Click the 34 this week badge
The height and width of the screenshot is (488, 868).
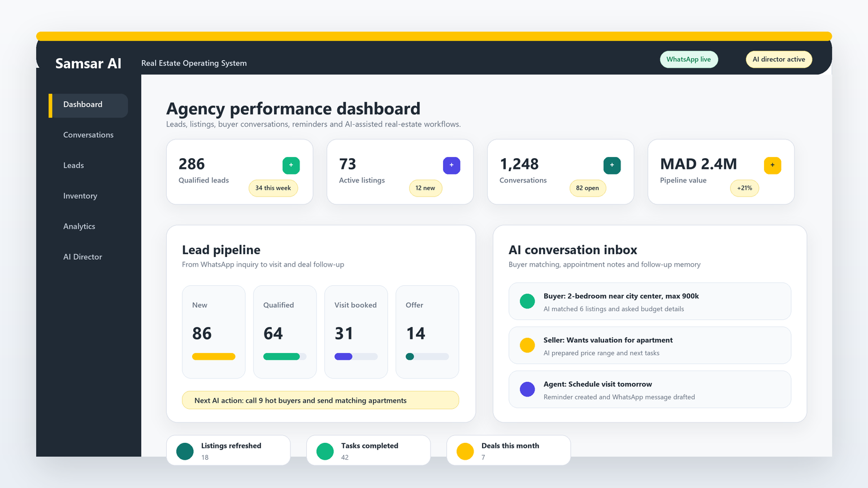pos(273,188)
